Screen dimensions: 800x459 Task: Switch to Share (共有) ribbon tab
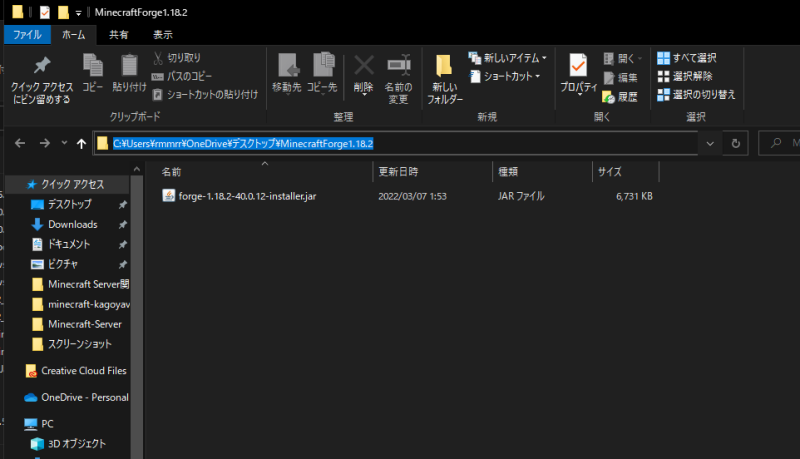(x=119, y=35)
